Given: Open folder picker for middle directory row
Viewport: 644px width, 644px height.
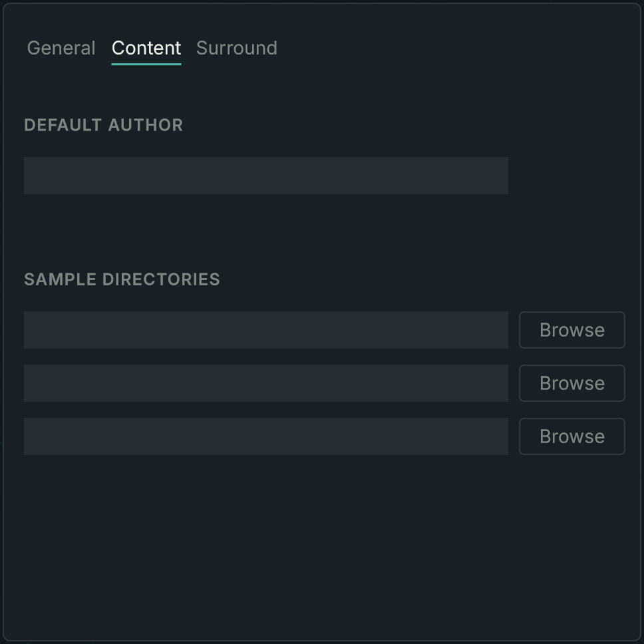Looking at the screenshot, I should [572, 383].
